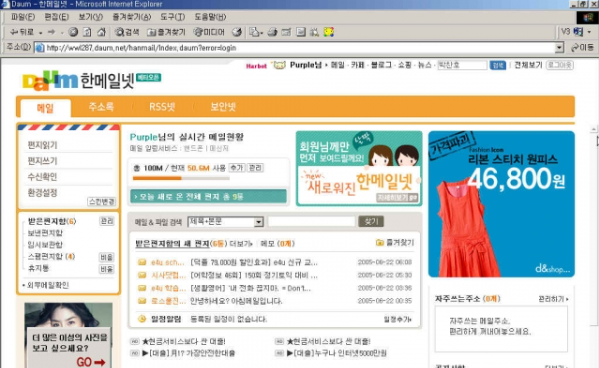This screenshot has height=368, width=599.
Task: Empty spam with 비움 beside 스팸편지함
Action: [107, 257]
